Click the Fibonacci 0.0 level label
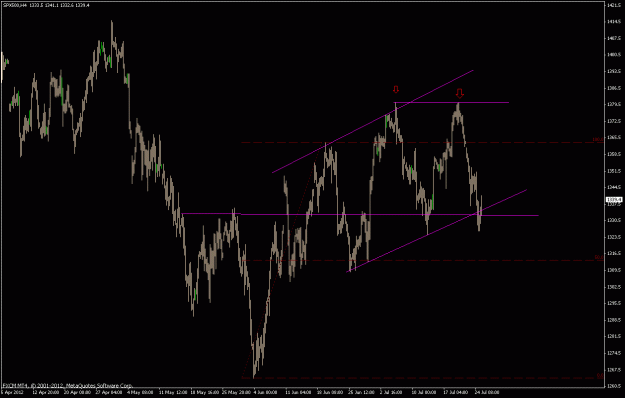This screenshot has width=625, height=398. click(x=600, y=376)
